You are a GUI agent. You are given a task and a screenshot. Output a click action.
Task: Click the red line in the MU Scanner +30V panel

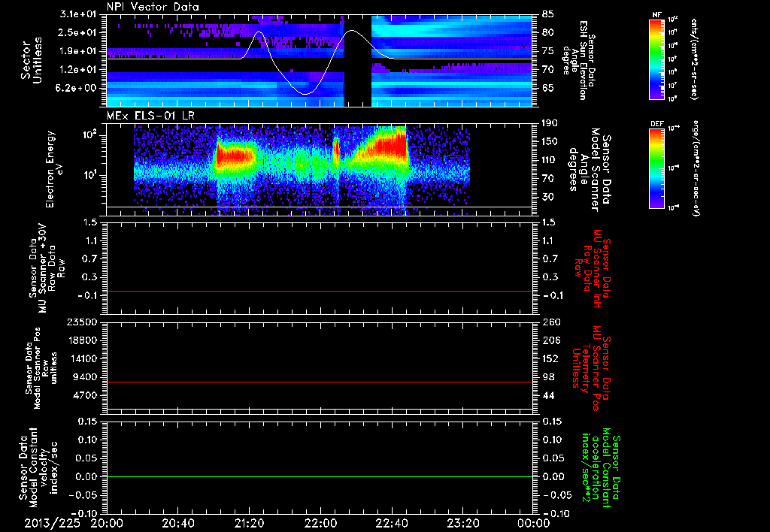[x=320, y=292]
